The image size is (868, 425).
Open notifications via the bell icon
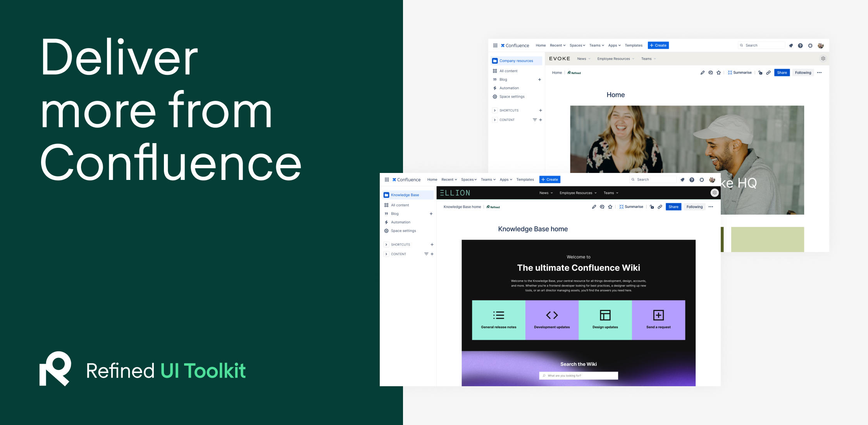coord(682,180)
